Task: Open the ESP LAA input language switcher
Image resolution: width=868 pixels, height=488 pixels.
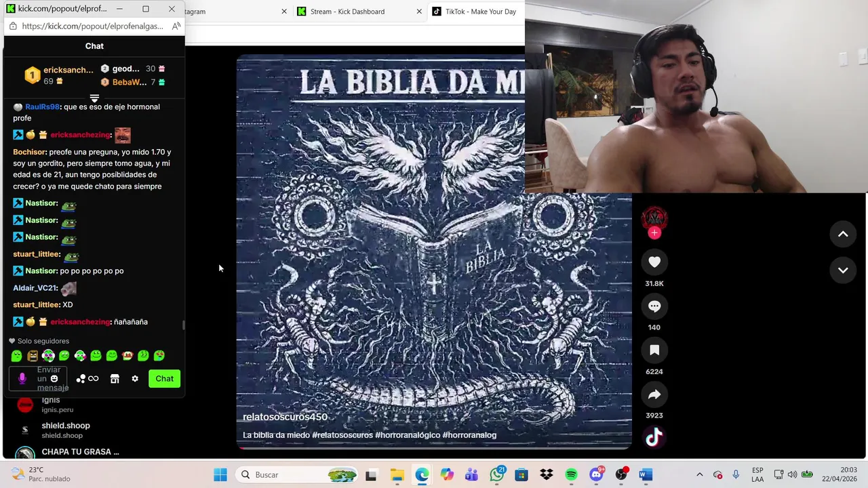Action: click(757, 474)
